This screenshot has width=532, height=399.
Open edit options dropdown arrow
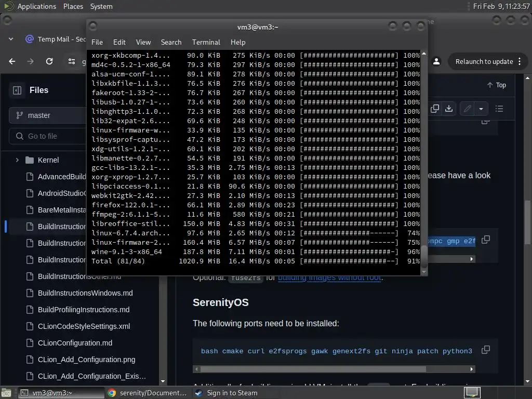(481, 109)
